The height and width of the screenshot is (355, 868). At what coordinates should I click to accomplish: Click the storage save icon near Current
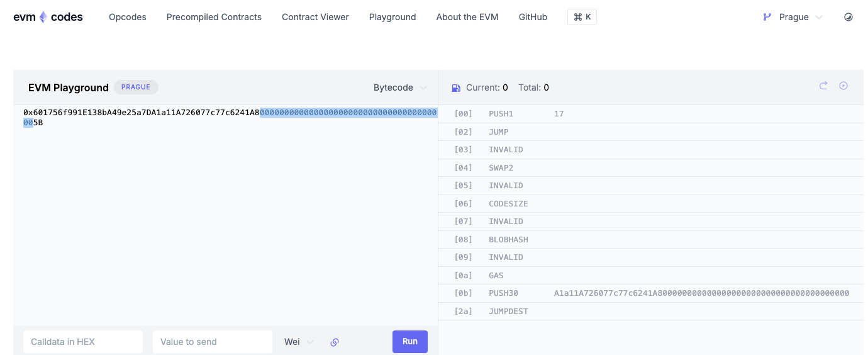click(x=457, y=87)
